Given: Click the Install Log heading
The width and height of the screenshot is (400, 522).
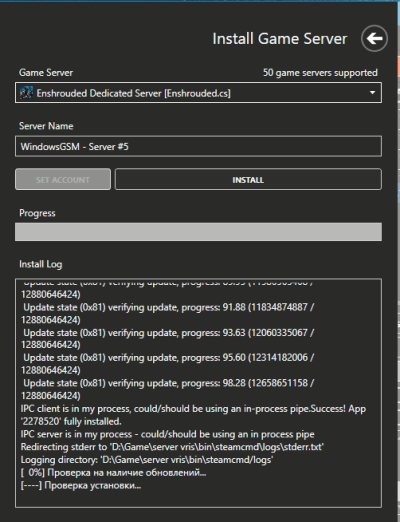Looking at the screenshot, I should 41,264.
